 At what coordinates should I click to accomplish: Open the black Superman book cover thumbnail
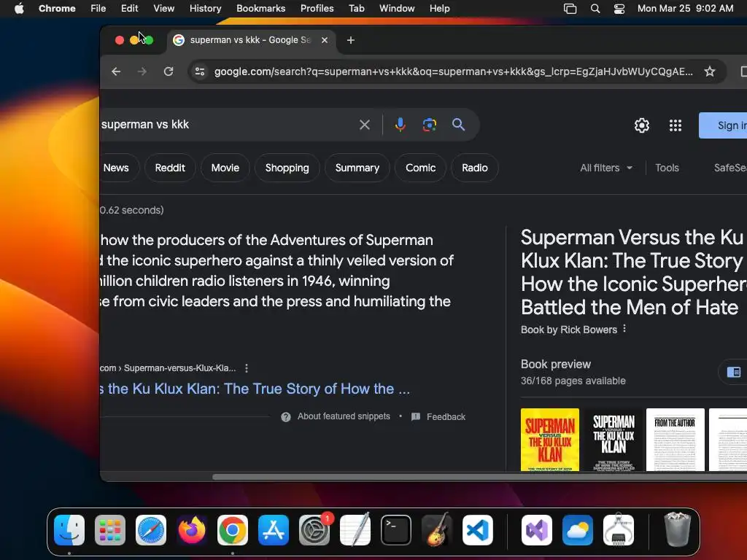click(613, 440)
